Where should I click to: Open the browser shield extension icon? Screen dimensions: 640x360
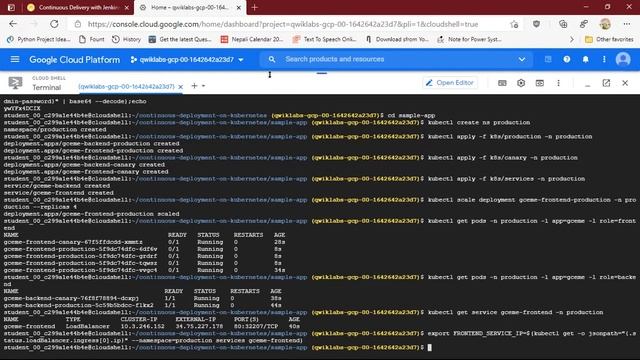[x=536, y=24]
